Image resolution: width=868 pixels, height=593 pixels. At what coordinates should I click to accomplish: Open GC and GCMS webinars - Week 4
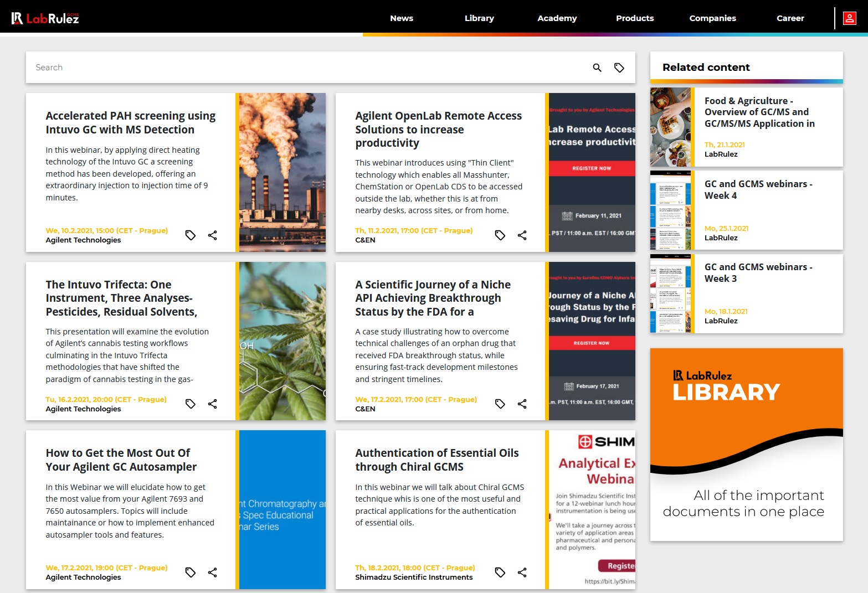pos(758,189)
